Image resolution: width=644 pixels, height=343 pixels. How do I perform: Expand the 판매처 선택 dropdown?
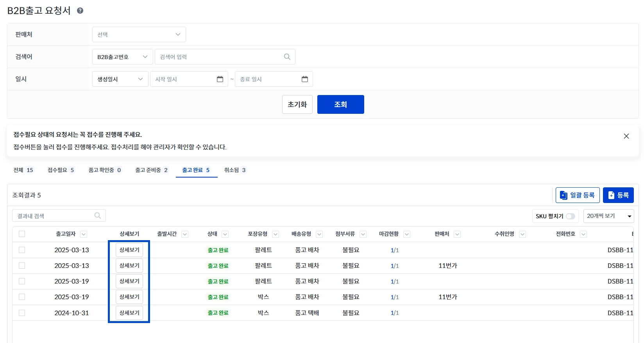pos(139,34)
